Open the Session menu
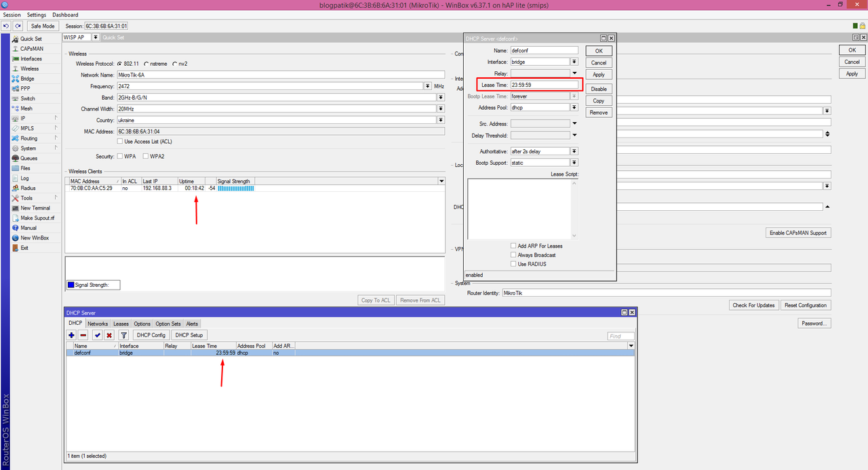Screen dimensions: 868x470 click(x=12, y=15)
